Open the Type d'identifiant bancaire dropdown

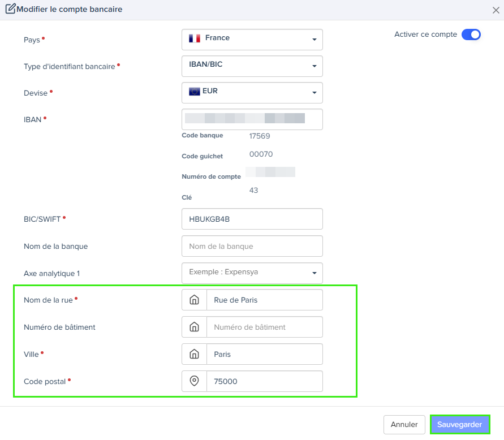[252, 66]
